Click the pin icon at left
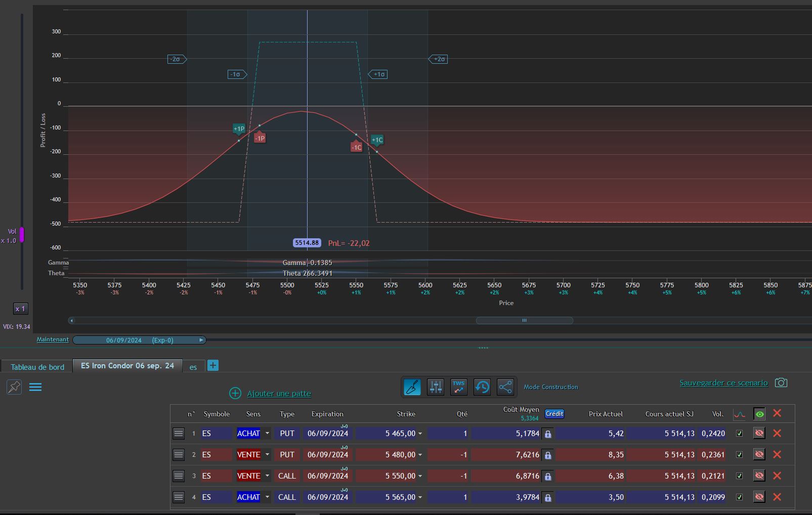 14,388
